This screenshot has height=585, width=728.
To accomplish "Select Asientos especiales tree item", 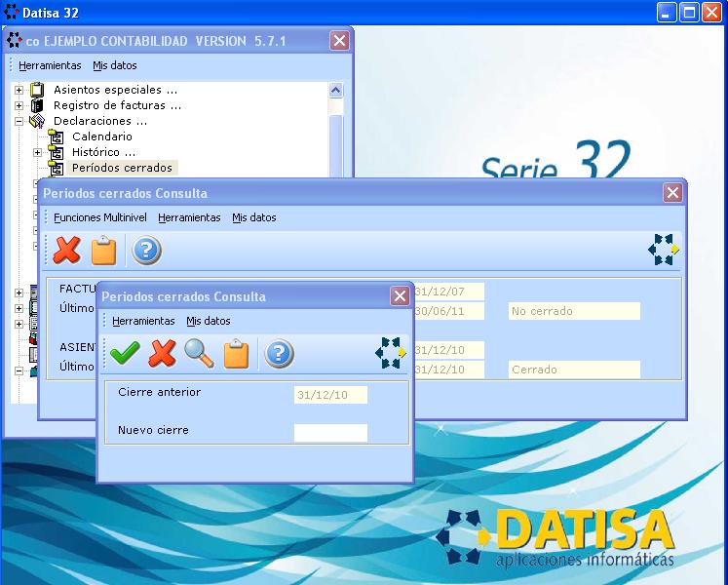I will pos(115,90).
